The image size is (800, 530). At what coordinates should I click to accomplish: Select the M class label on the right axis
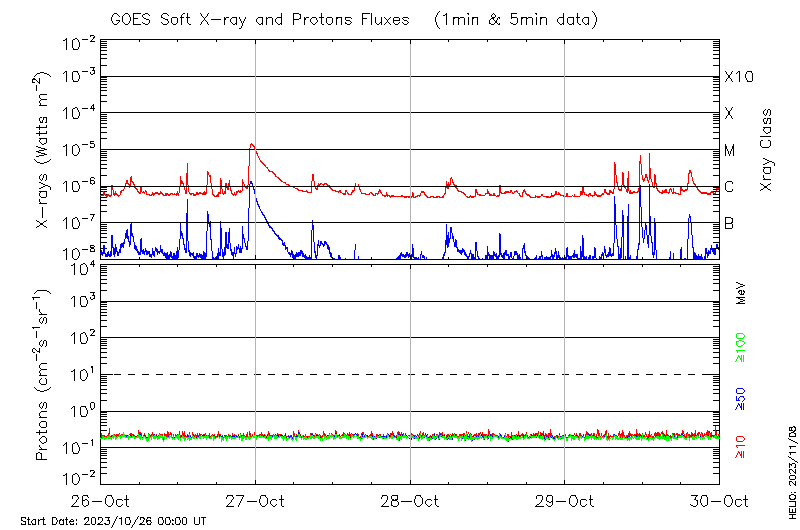pyautogui.click(x=730, y=151)
